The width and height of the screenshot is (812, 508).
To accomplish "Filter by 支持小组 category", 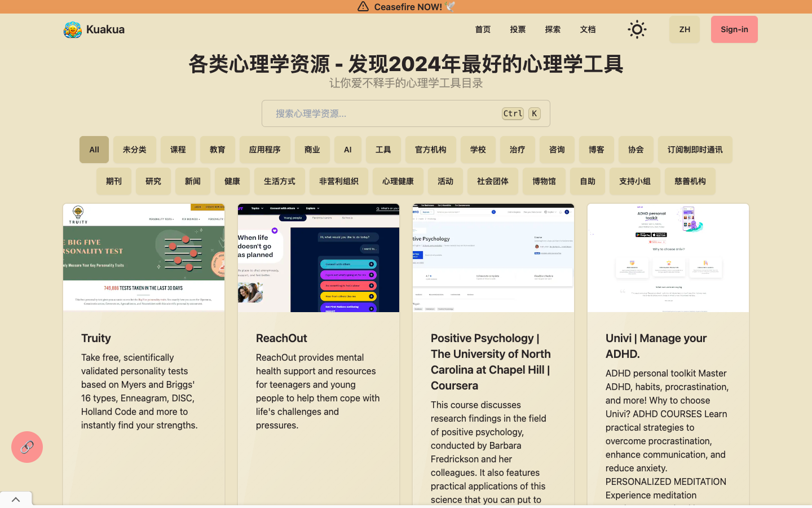I will point(635,181).
